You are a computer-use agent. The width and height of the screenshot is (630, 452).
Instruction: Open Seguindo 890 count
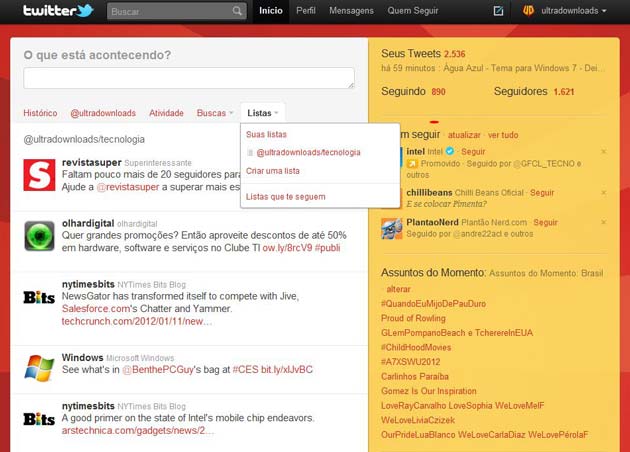coord(413,92)
